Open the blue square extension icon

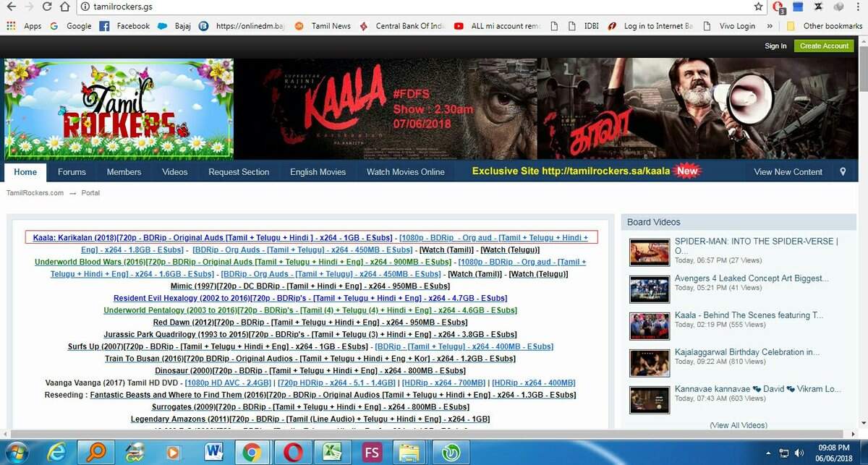point(799,7)
